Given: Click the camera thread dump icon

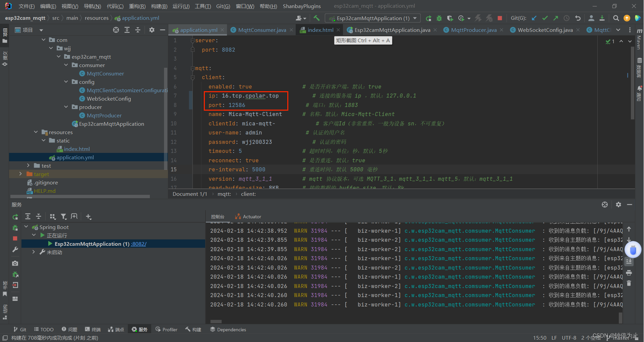Looking at the screenshot, I should coord(15,264).
